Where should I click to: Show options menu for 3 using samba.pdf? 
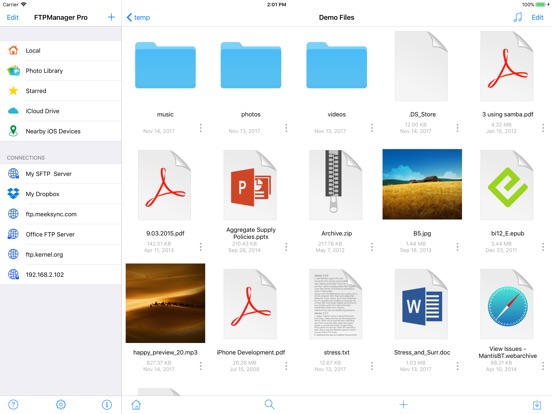(x=543, y=128)
